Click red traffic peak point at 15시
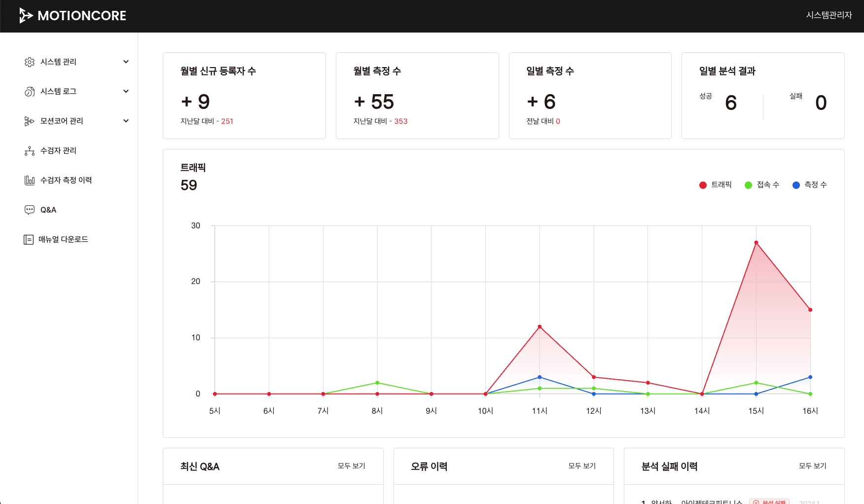 tap(756, 243)
